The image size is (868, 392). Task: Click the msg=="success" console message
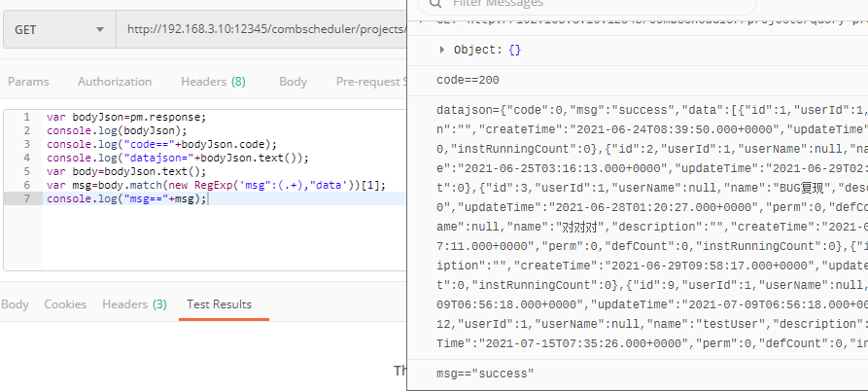[485, 374]
